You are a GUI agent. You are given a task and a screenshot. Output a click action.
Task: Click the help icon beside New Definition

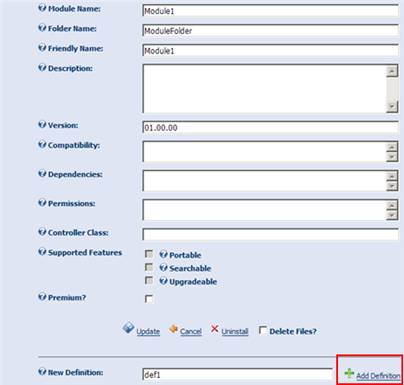(42, 372)
